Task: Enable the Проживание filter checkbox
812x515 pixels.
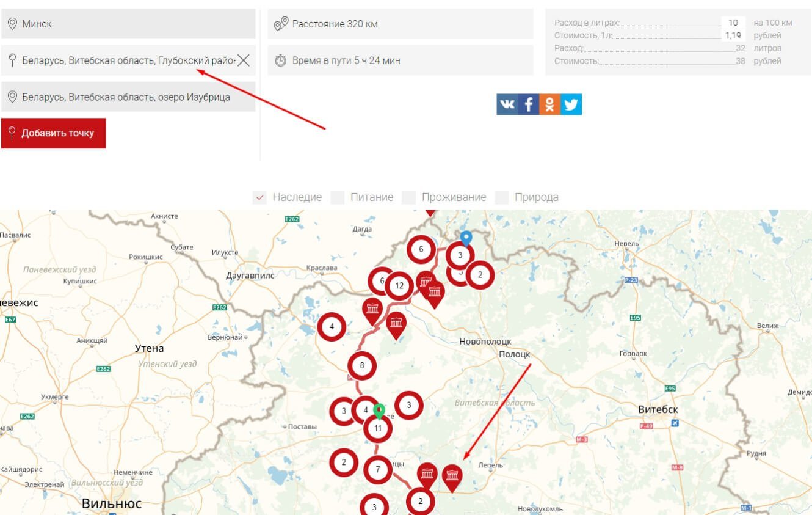Action: point(409,197)
